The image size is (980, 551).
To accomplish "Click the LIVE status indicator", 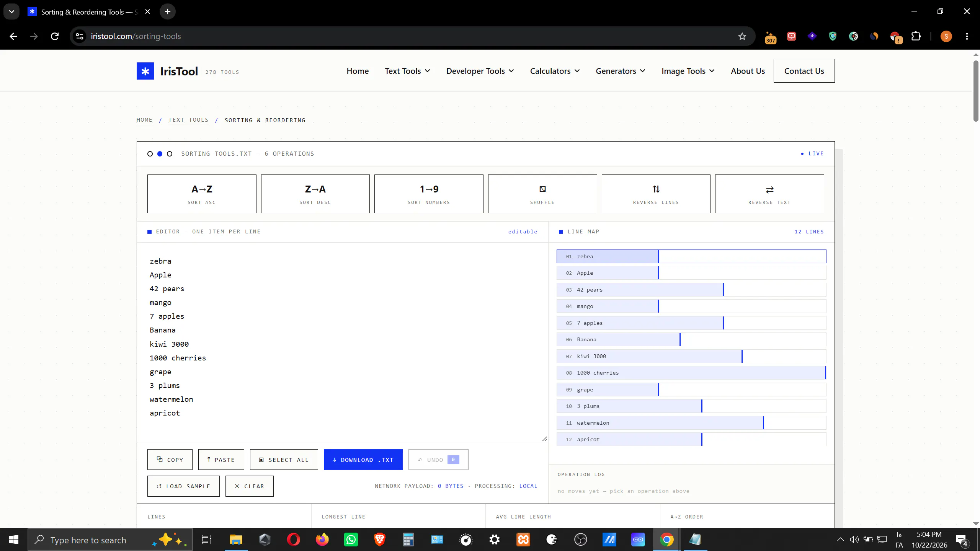I will point(812,153).
